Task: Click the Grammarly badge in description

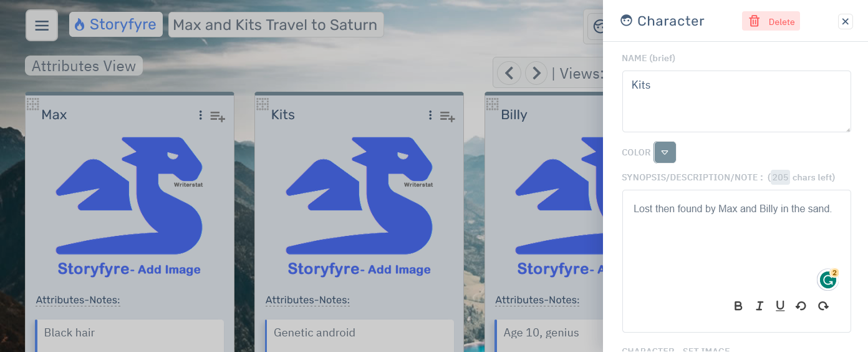Action: 828,280
